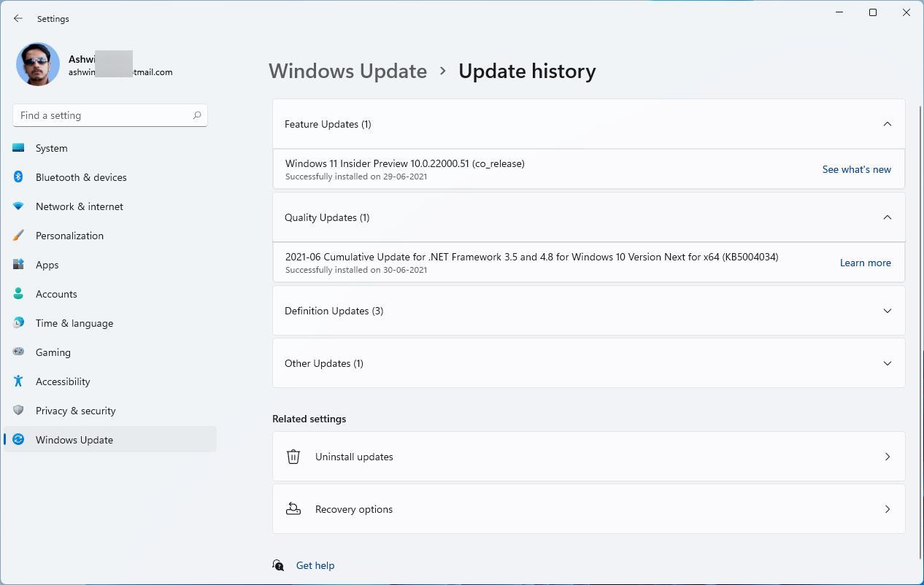924x585 pixels.
Task: Go to Windows Update breadcrumb
Action: pyautogui.click(x=347, y=71)
